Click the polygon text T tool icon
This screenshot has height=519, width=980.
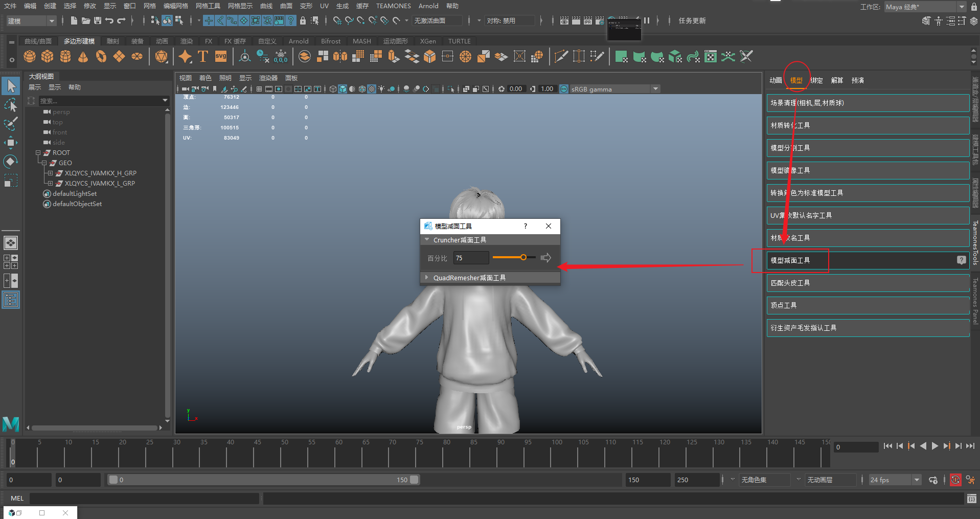pos(203,56)
